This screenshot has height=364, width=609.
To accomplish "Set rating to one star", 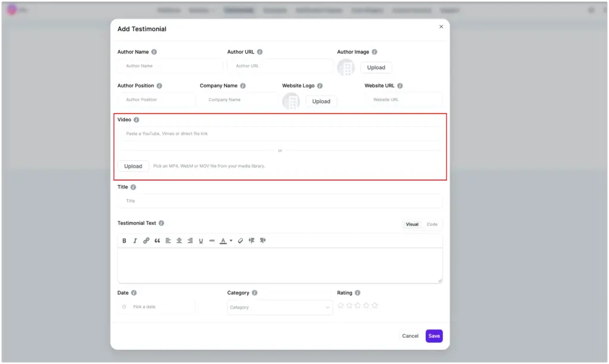I will tap(341, 305).
